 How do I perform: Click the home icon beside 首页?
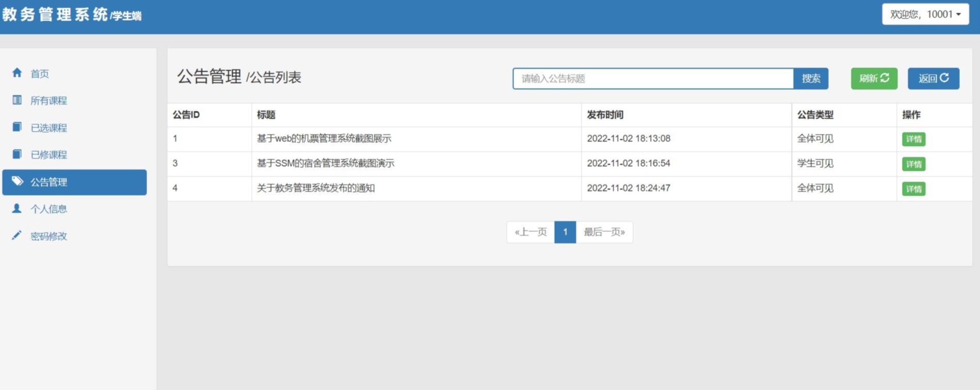coord(17,73)
